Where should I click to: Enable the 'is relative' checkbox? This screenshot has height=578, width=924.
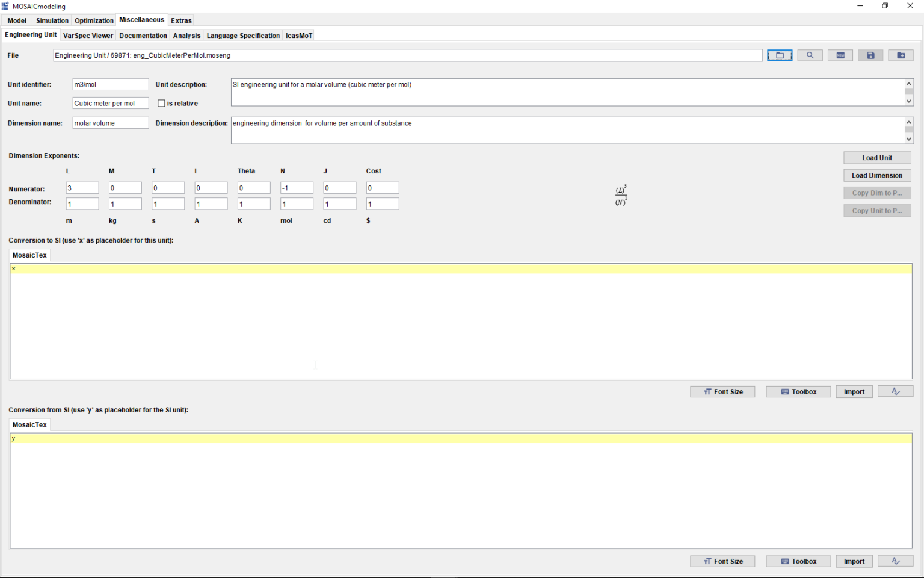pos(161,104)
